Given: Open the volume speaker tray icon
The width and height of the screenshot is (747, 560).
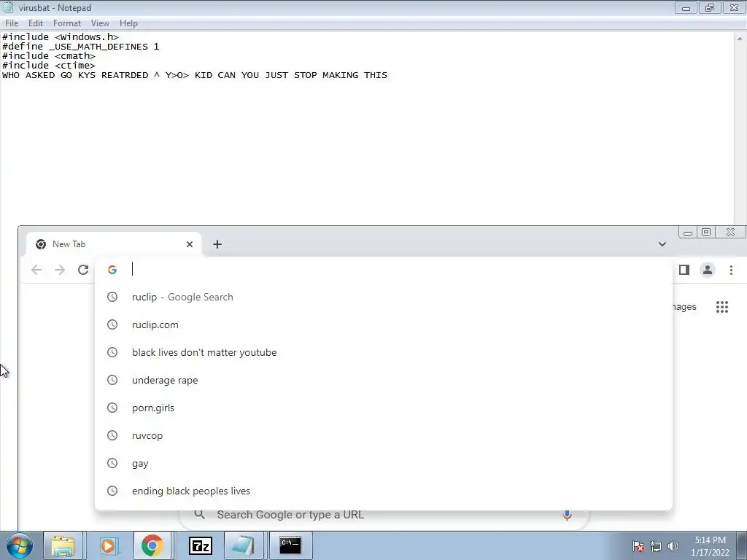Looking at the screenshot, I should [x=673, y=546].
